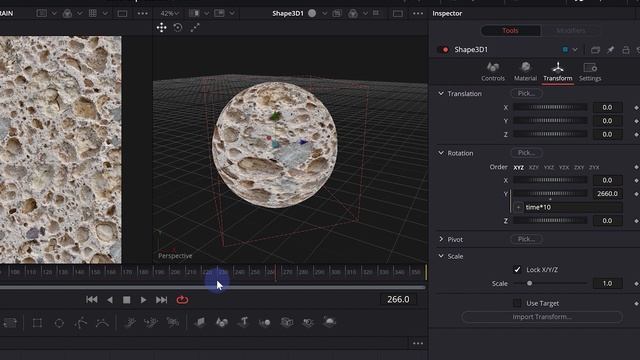Enable the Use Target checkbox

point(517,303)
